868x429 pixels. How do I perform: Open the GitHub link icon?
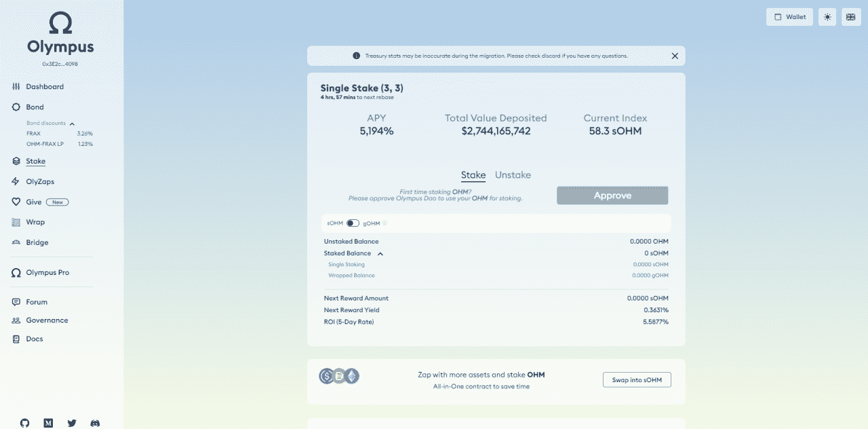click(x=25, y=423)
